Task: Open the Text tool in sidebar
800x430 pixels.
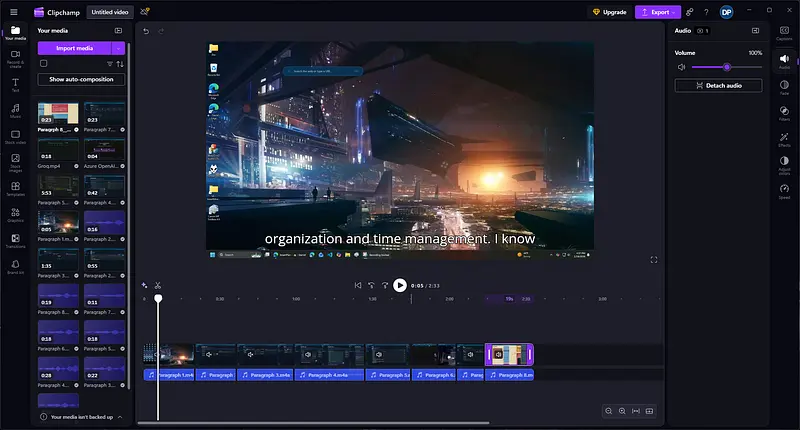Action: [x=15, y=84]
